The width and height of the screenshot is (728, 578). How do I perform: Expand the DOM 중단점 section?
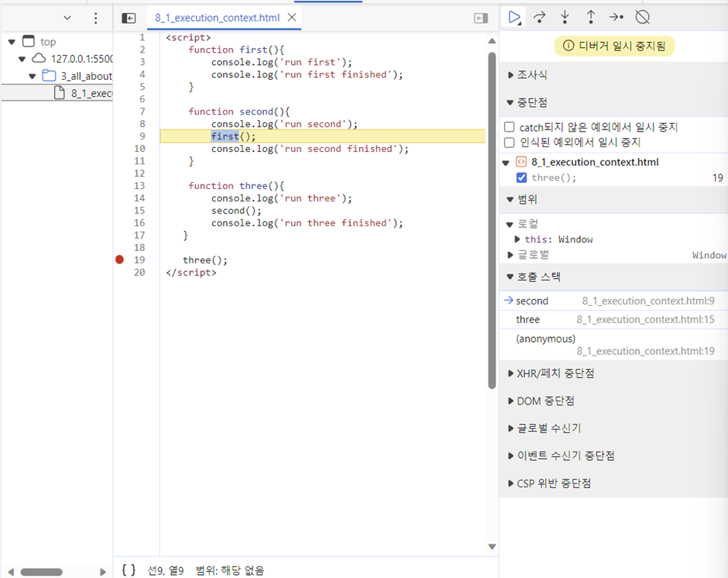tap(510, 401)
